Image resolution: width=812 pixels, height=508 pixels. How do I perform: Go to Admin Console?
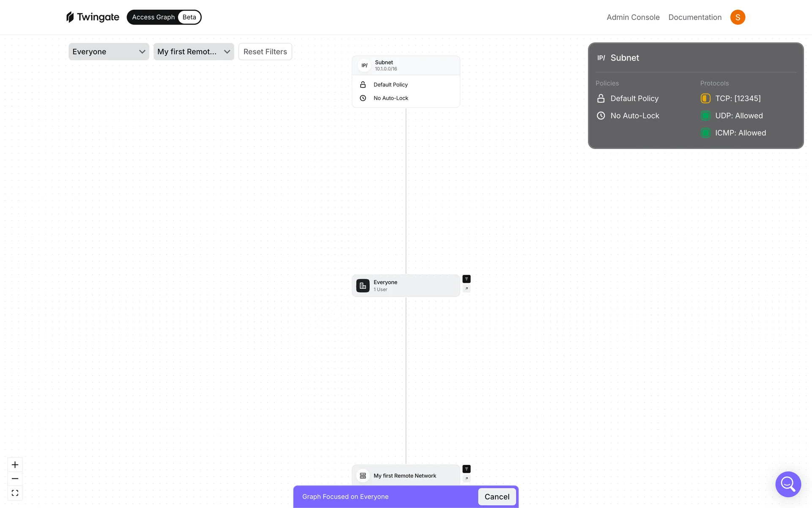point(633,17)
